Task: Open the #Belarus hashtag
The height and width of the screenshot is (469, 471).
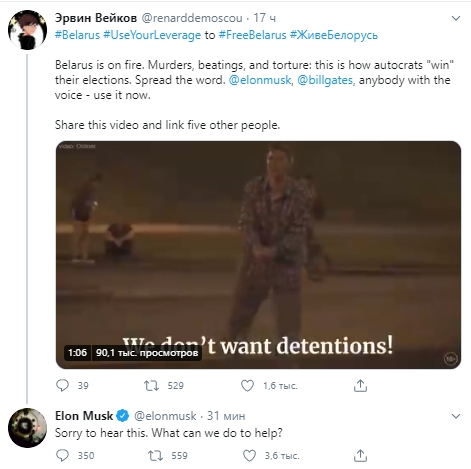Action: (x=77, y=35)
